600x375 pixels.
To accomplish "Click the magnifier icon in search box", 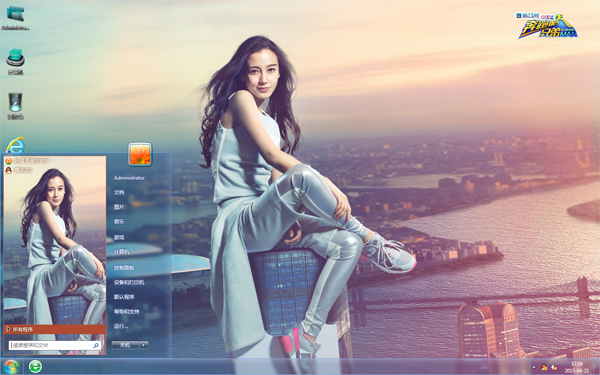I will click(x=96, y=345).
